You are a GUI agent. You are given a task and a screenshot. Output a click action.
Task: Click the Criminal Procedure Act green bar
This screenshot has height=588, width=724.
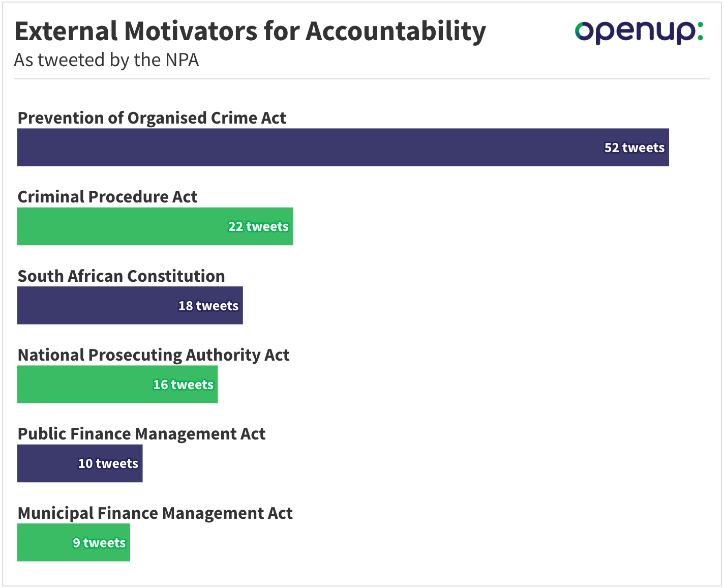155,226
